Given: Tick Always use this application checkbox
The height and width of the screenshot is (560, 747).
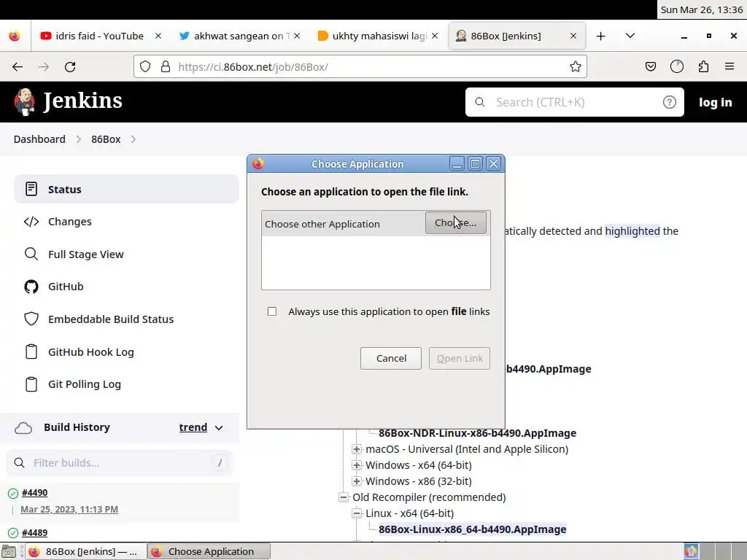Looking at the screenshot, I should pyautogui.click(x=272, y=311).
